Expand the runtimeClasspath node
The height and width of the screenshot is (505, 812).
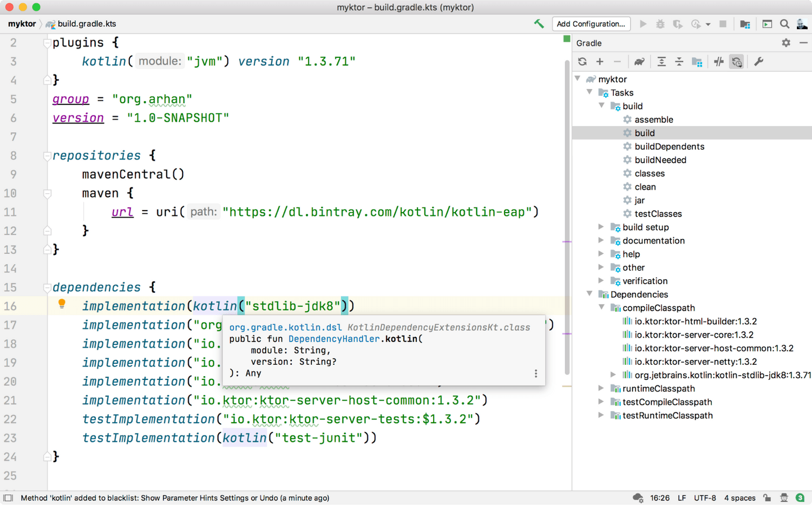[601, 388]
